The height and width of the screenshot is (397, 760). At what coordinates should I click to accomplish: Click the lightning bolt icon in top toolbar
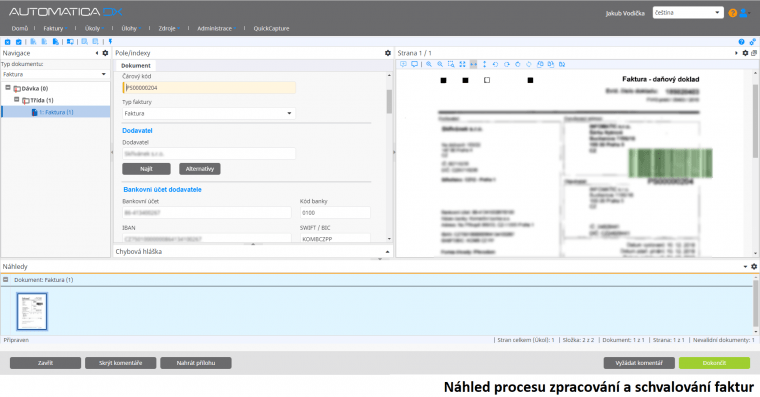pyautogui.click(x=111, y=42)
